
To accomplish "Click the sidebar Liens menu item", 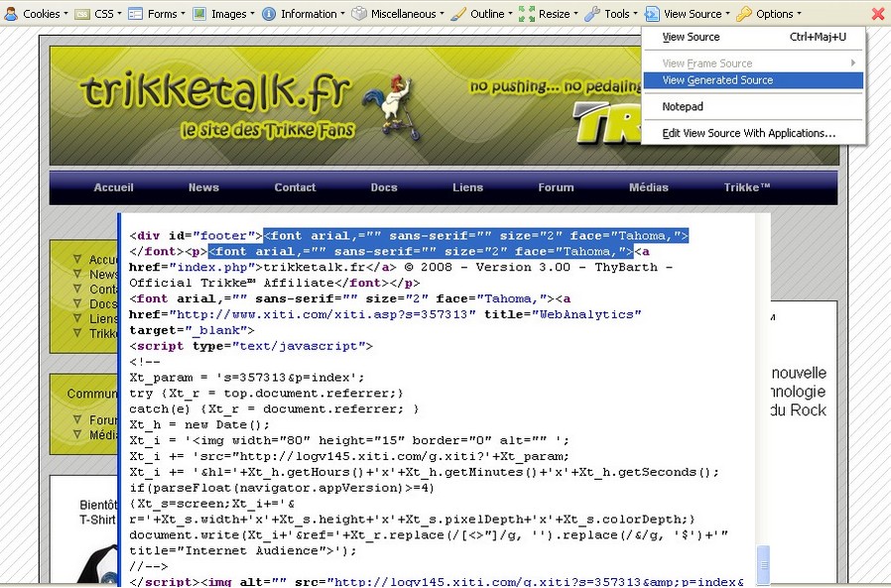I will pyautogui.click(x=103, y=318).
